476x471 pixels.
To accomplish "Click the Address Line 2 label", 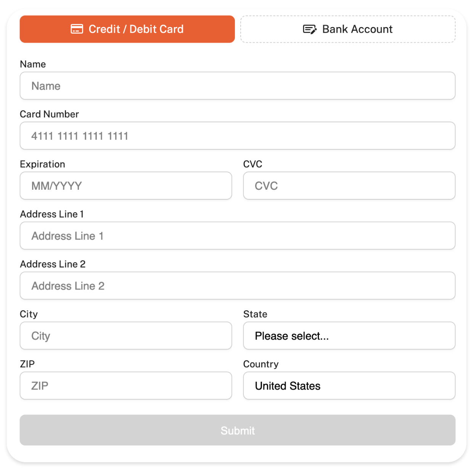I will (53, 264).
